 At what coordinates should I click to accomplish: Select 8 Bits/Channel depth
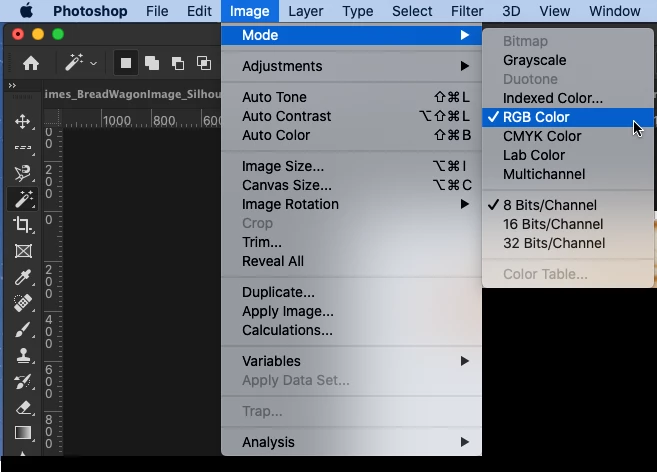coord(568,205)
